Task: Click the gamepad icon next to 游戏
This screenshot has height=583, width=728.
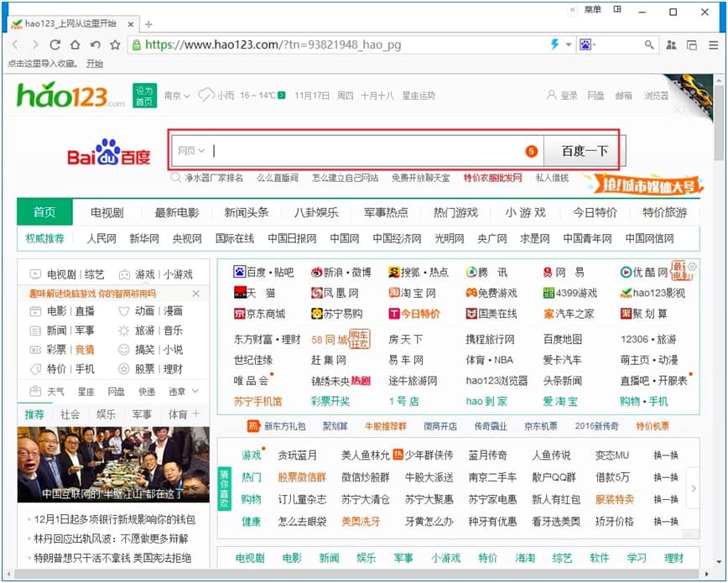Action: click(x=125, y=273)
